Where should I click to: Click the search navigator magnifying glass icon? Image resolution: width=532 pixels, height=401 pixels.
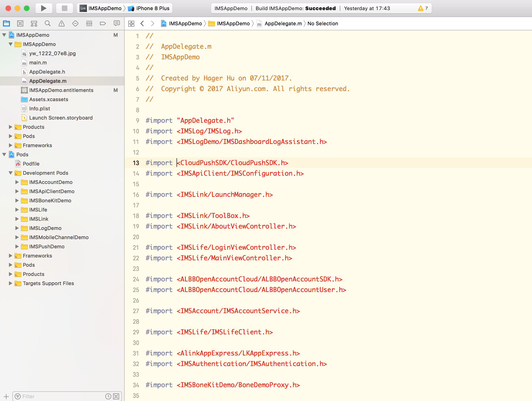pyautogui.click(x=47, y=24)
